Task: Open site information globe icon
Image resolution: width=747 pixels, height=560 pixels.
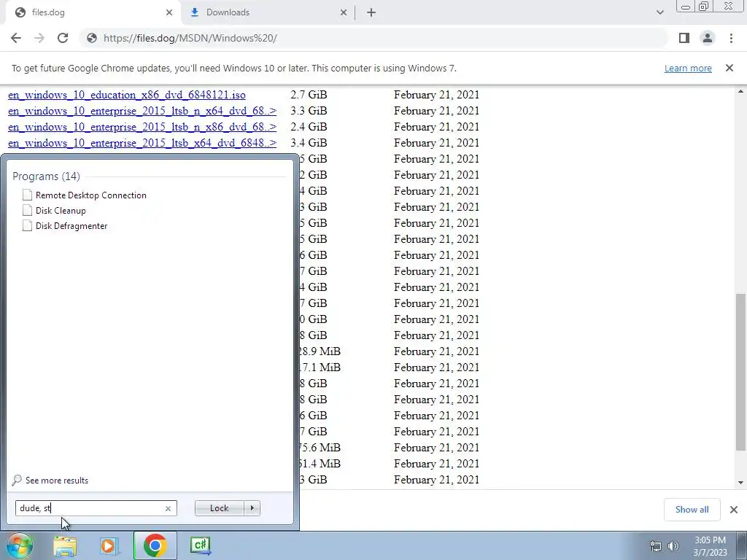Action: click(91, 38)
